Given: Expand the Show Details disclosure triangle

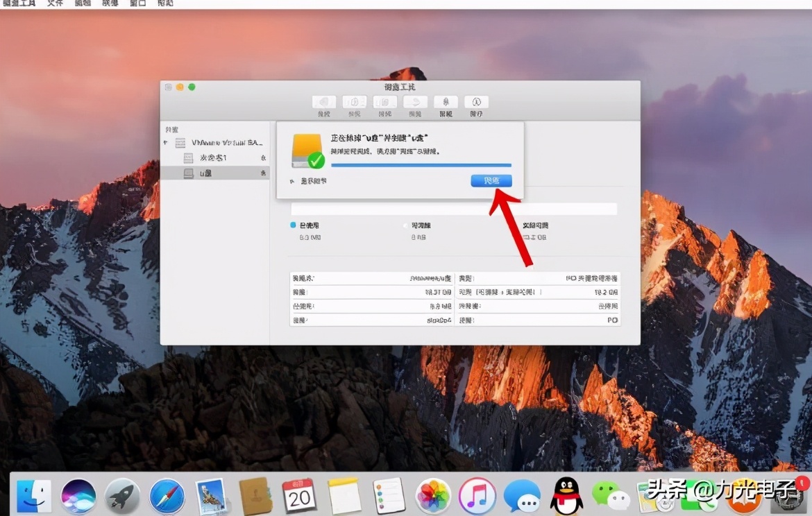Looking at the screenshot, I should pyautogui.click(x=292, y=181).
